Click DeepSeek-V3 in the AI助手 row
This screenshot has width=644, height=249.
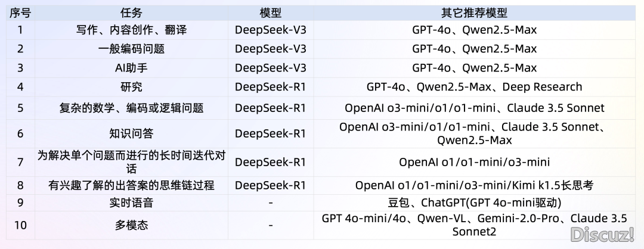pyautogui.click(x=271, y=68)
